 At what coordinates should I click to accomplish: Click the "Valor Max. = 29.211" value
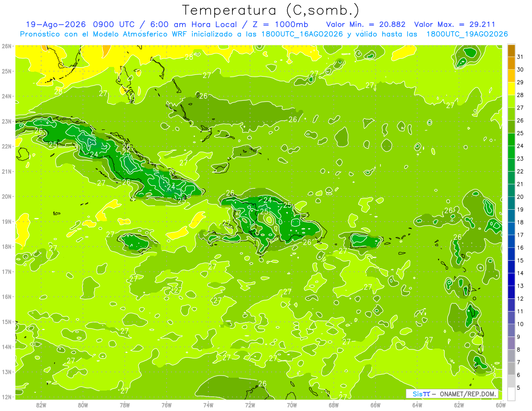click(455, 24)
